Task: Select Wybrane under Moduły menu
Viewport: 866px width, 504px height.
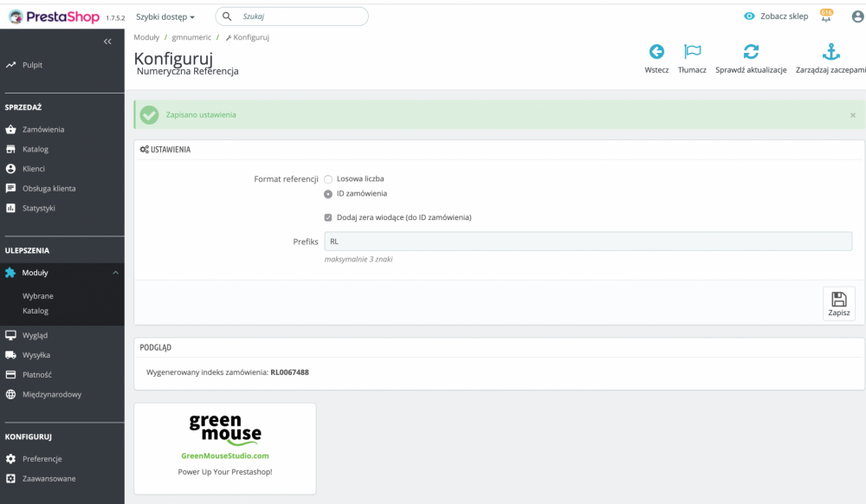Action: (37, 294)
